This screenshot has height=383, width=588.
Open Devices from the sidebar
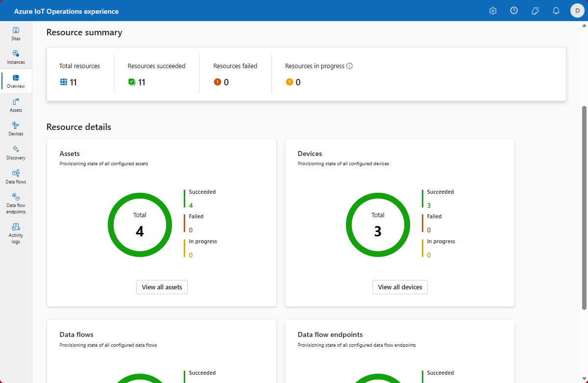click(x=16, y=128)
